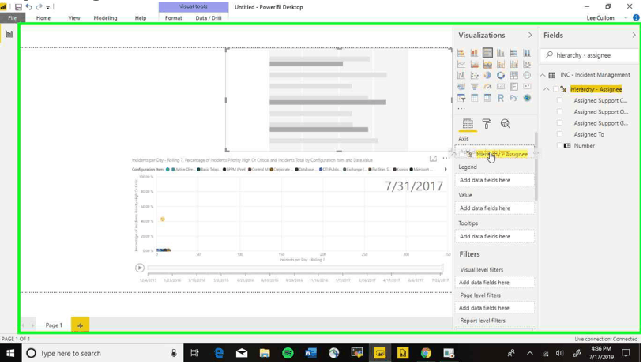Viewport: 643px width, 364px height.
Task: Select the Scatter chart visual
Action: coord(475,76)
